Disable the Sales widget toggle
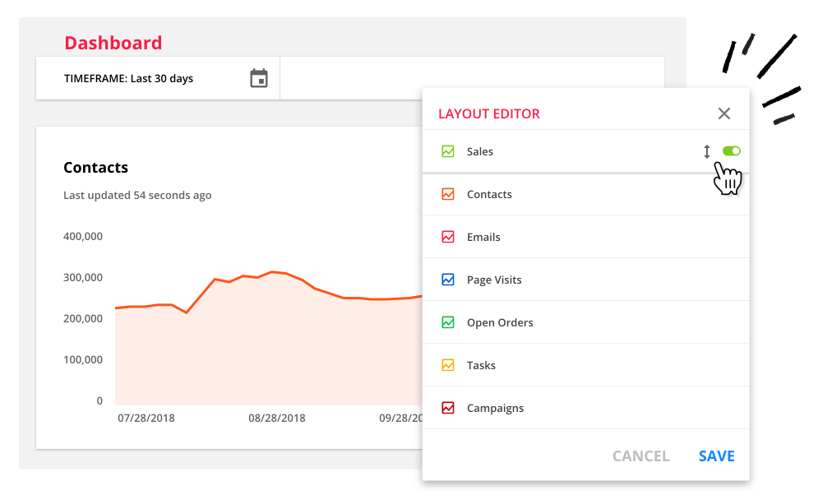Image resolution: width=818 pixels, height=504 pixels. 730,150
